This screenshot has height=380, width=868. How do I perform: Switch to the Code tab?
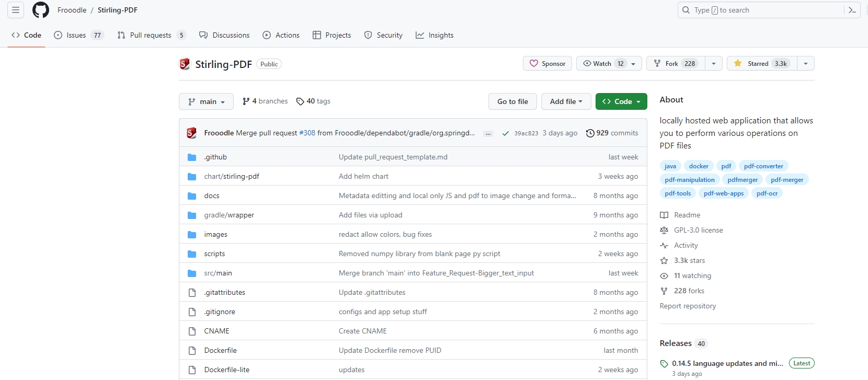(26, 35)
